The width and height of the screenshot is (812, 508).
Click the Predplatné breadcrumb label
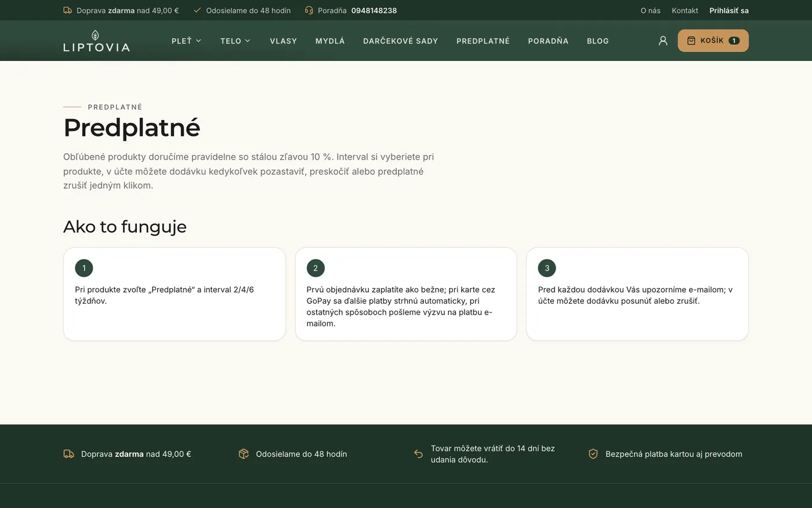coord(115,107)
